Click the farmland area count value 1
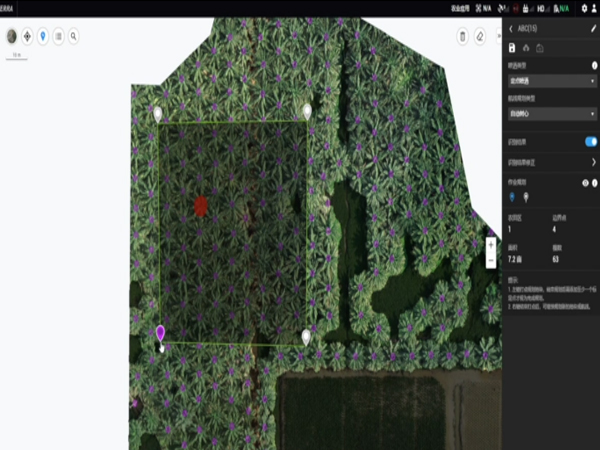The width and height of the screenshot is (600, 450). (x=510, y=229)
